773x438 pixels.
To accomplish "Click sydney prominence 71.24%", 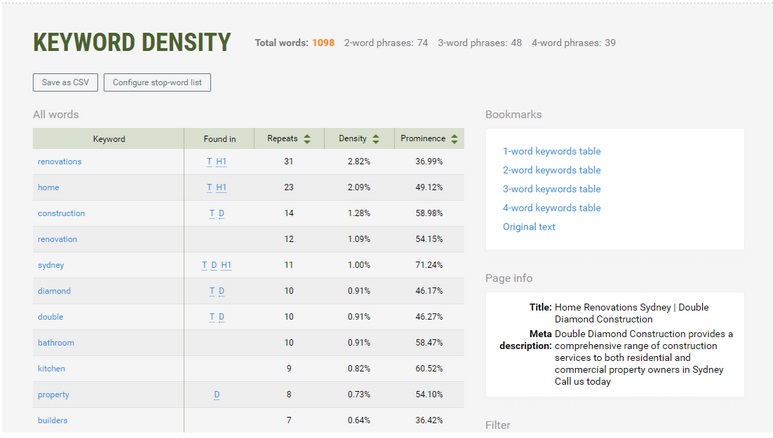I will pyautogui.click(x=429, y=265).
